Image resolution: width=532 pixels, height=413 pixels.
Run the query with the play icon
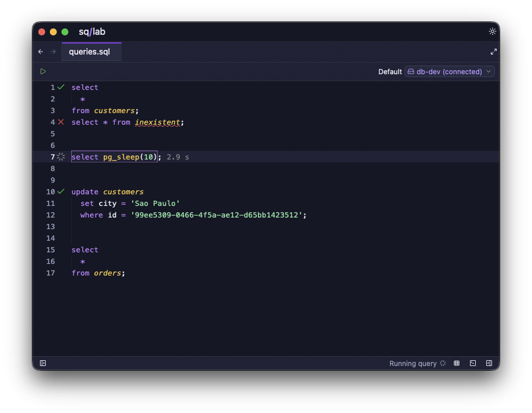tap(43, 71)
